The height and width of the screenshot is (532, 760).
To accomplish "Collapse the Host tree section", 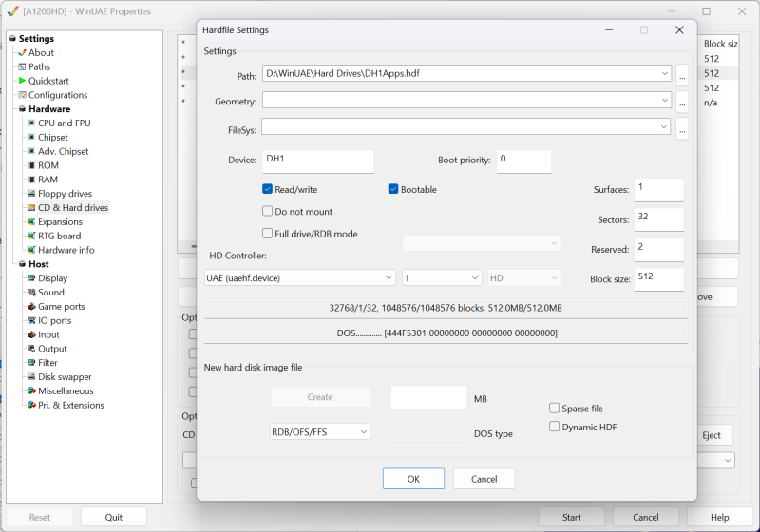I will 22,264.
